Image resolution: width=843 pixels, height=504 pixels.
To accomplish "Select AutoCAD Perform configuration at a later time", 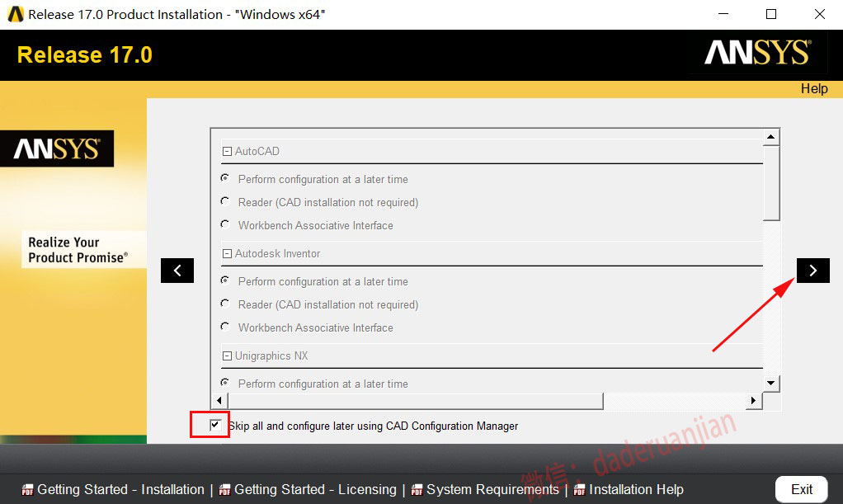I will click(225, 177).
